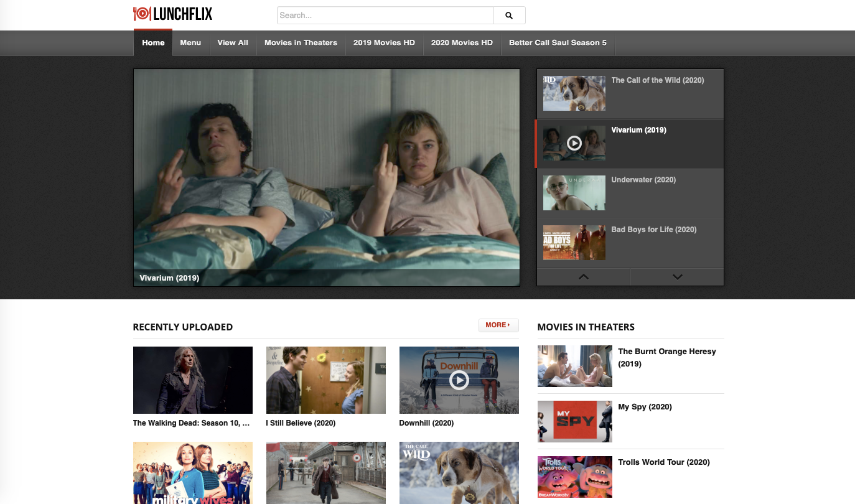This screenshot has width=855, height=504.
Task: Open The Burnt Orange Heresy thumbnail
Action: point(575,366)
